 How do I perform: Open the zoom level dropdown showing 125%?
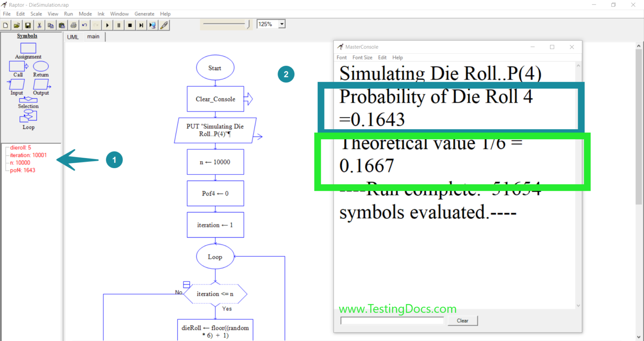[x=282, y=24]
